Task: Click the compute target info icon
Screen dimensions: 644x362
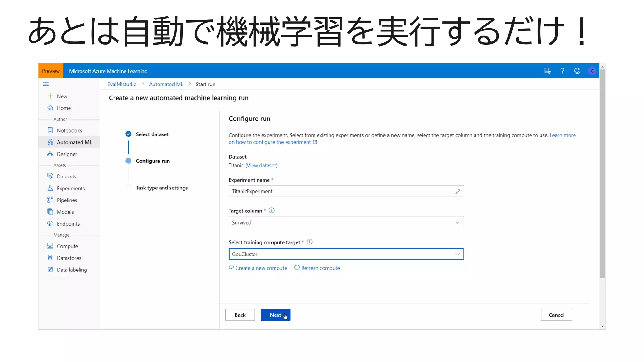Action: pos(309,242)
